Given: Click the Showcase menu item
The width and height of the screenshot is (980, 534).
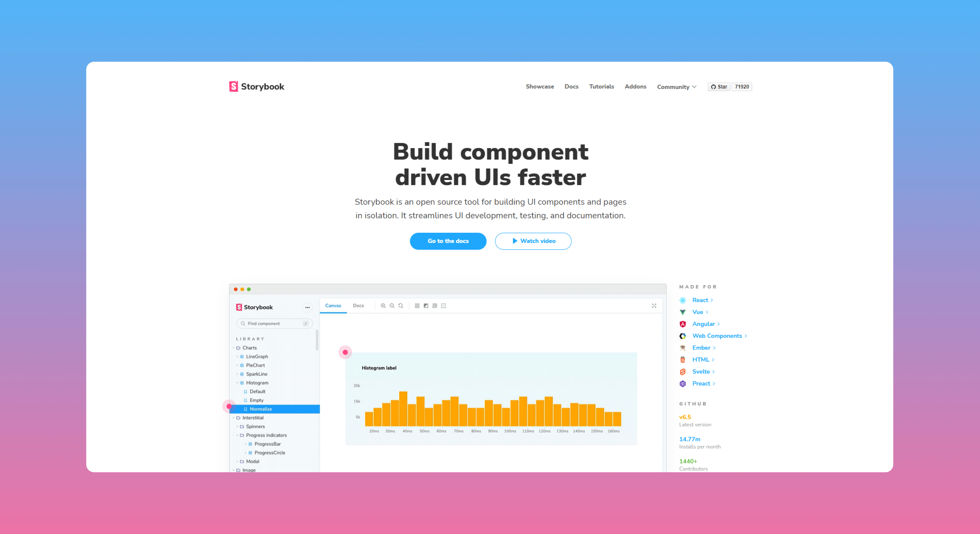Looking at the screenshot, I should (x=539, y=86).
